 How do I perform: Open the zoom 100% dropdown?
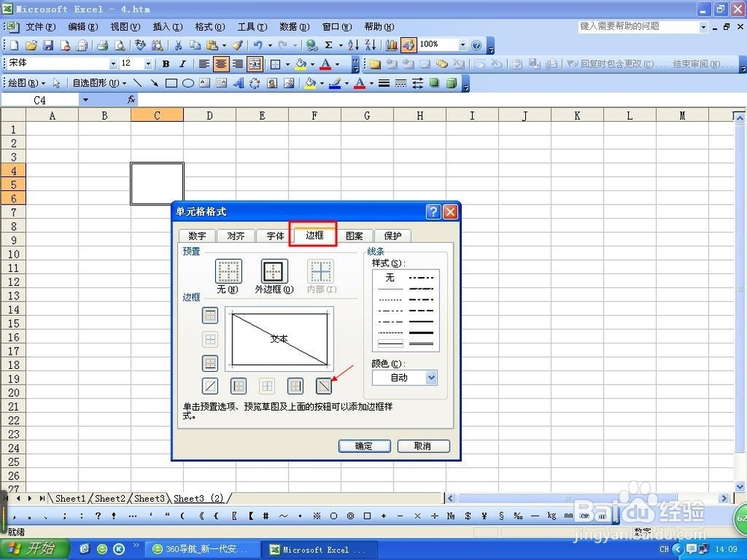pyautogui.click(x=462, y=45)
